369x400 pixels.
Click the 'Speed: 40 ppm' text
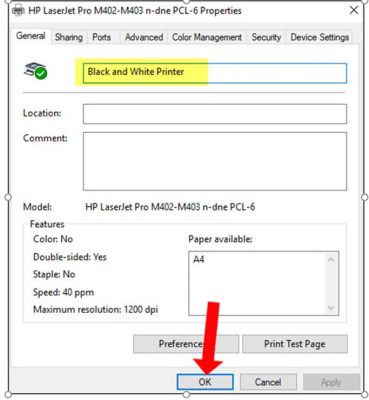pyautogui.click(x=63, y=292)
